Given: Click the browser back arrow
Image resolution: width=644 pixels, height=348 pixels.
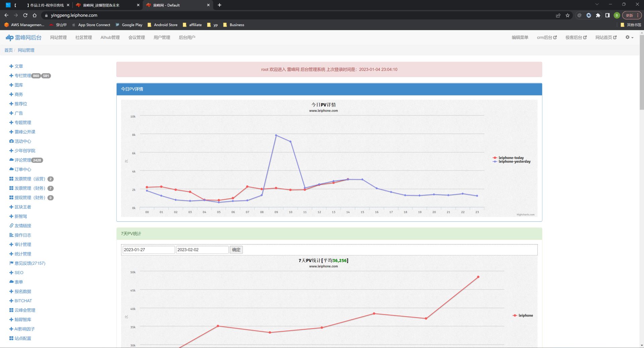Looking at the screenshot, I should [6, 15].
